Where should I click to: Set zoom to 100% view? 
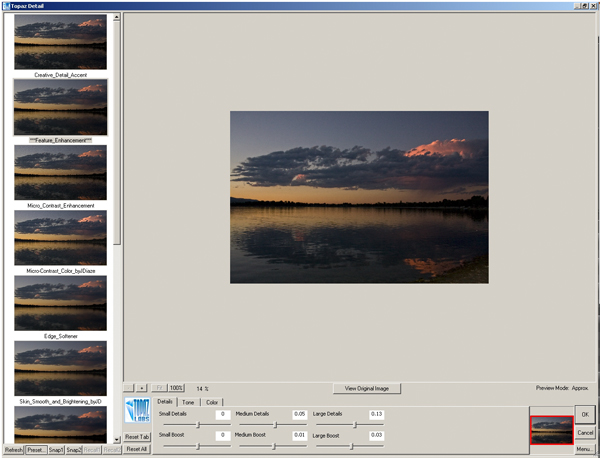tap(176, 387)
